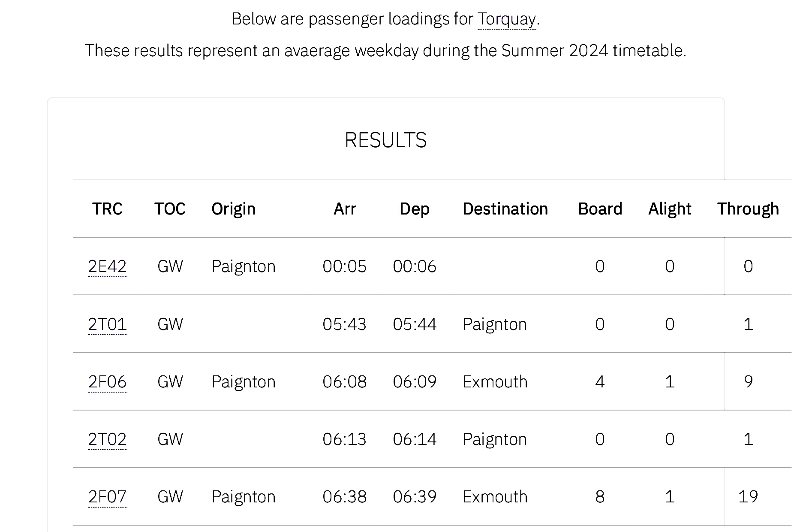This screenshot has width=812, height=532.
Task: Click the TOC column header
Action: pos(170,209)
